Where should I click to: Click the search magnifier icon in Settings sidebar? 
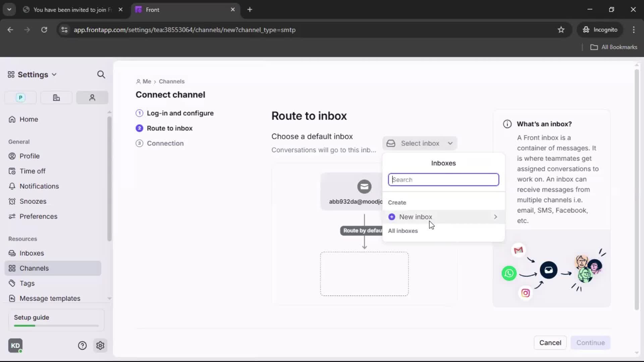click(x=101, y=74)
